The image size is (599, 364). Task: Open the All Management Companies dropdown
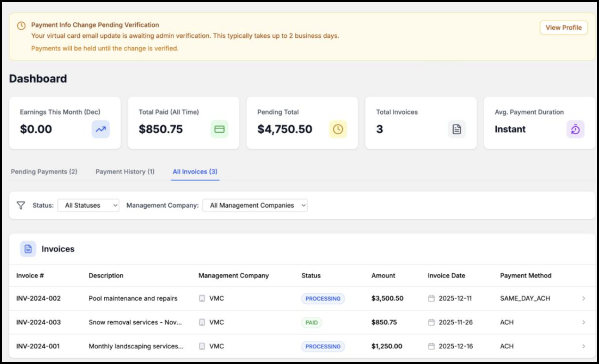255,206
